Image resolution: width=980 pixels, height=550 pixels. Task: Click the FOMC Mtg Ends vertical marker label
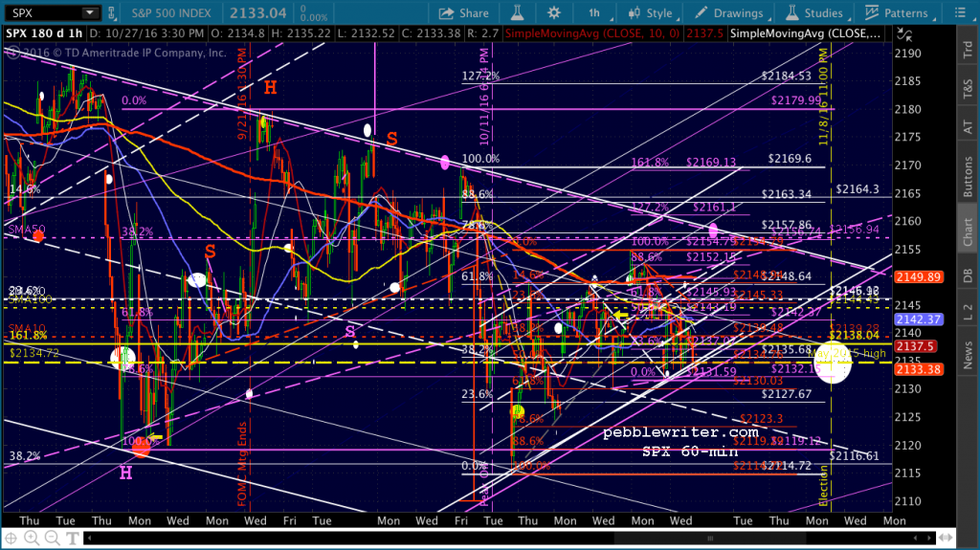click(x=242, y=463)
